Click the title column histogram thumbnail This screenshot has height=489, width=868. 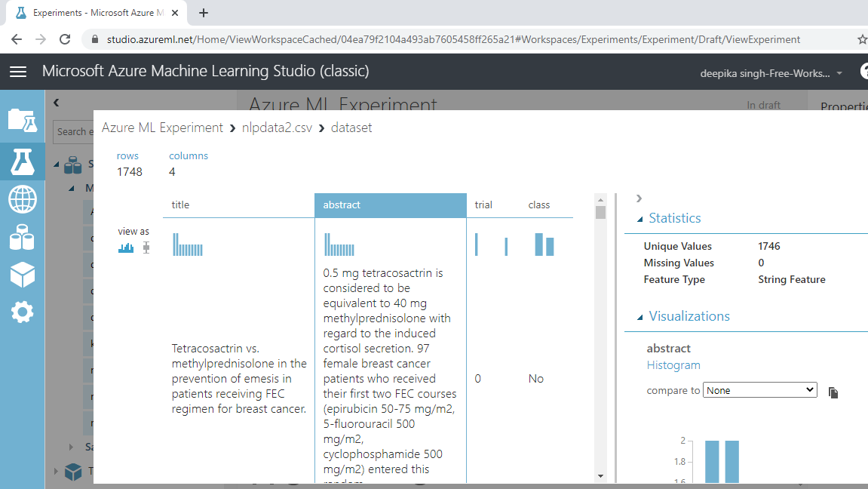(188, 244)
